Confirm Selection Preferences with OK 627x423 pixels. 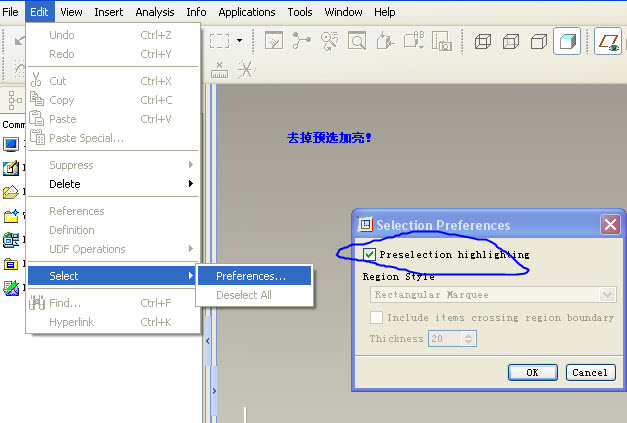click(533, 373)
